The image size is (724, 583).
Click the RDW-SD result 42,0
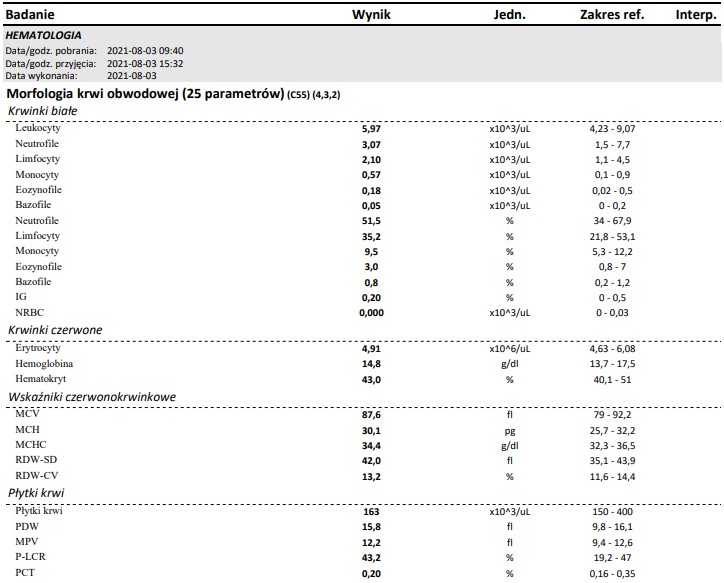tap(371, 461)
